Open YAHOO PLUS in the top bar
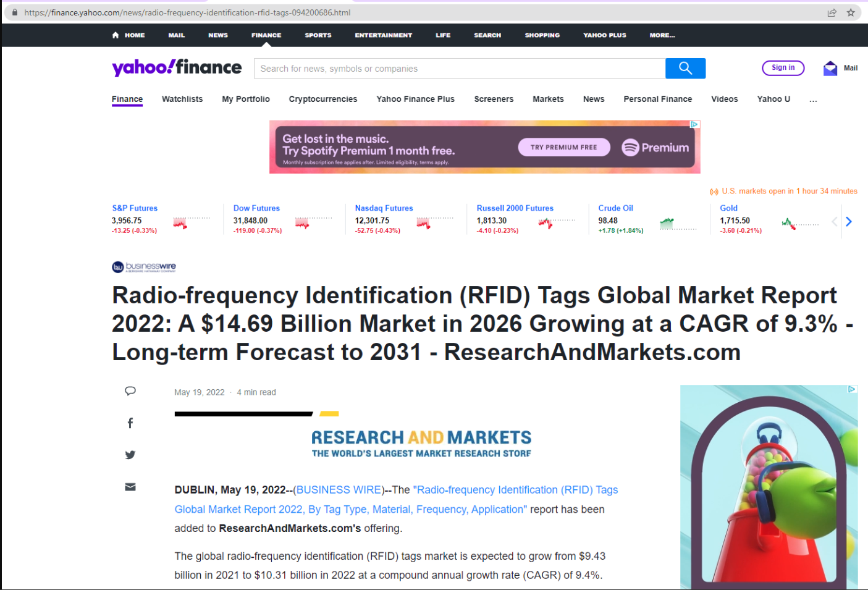Image resolution: width=868 pixels, height=590 pixels. (605, 35)
